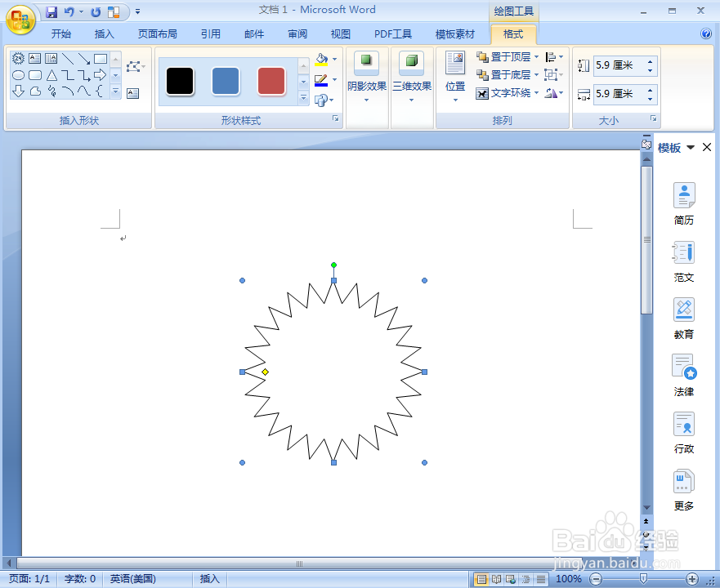The height and width of the screenshot is (588, 720).
Task: Open the 插入 Insert ribbon tab
Action: (x=105, y=34)
